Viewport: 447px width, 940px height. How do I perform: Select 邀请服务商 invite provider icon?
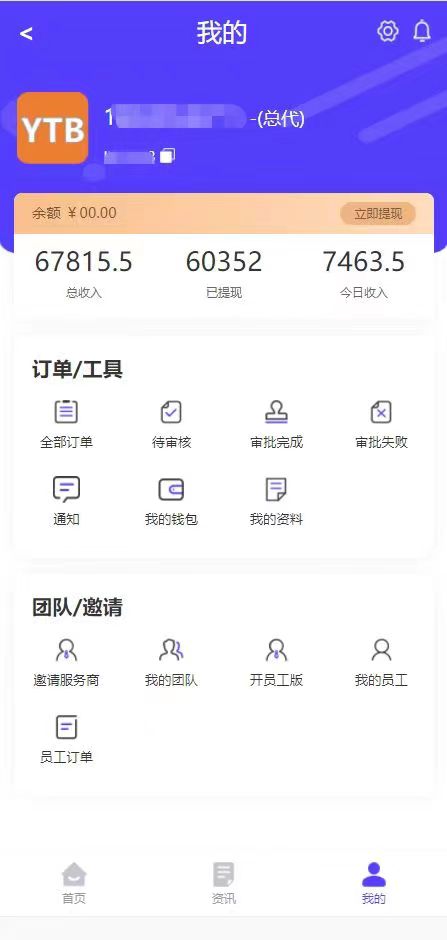pyautogui.click(x=67, y=650)
